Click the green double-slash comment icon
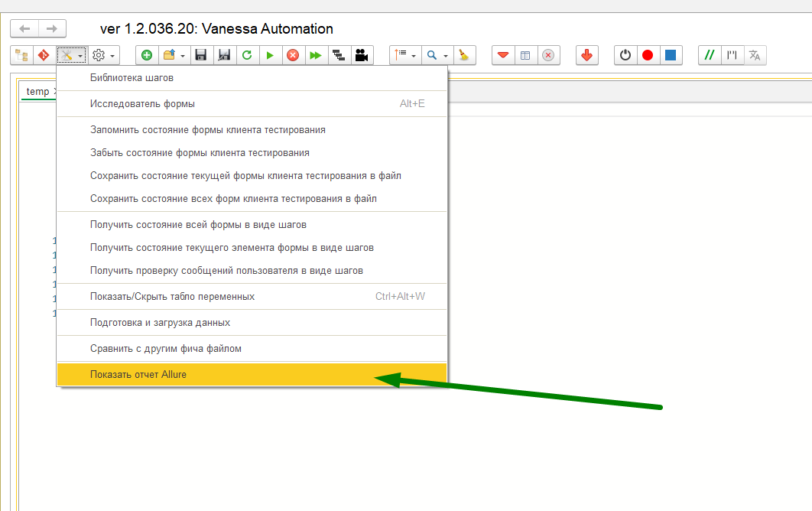The width and height of the screenshot is (812, 511). tap(710, 55)
